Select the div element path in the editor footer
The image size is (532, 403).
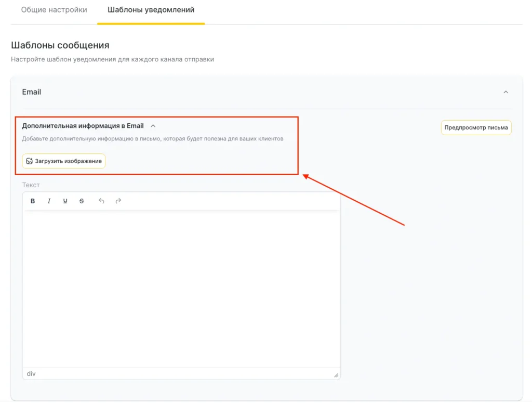31,374
